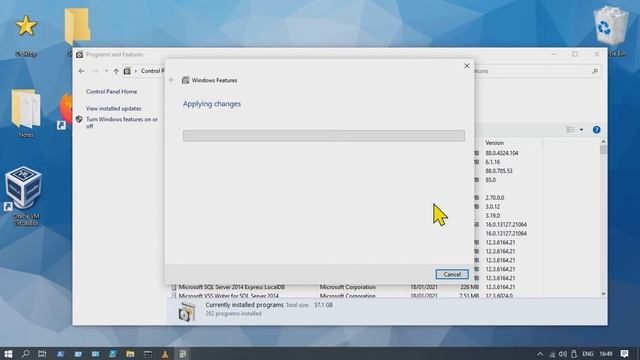640x360 pixels.
Task: Click the active Control Panel taskbar icon
Action: pyautogui.click(x=182, y=353)
